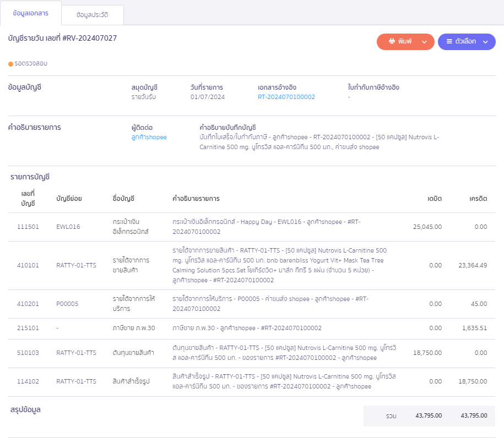Switch to the ข้อมูลประวัติ tab
Image resolution: width=504 pixels, height=438 pixels.
pyautogui.click(x=92, y=15)
